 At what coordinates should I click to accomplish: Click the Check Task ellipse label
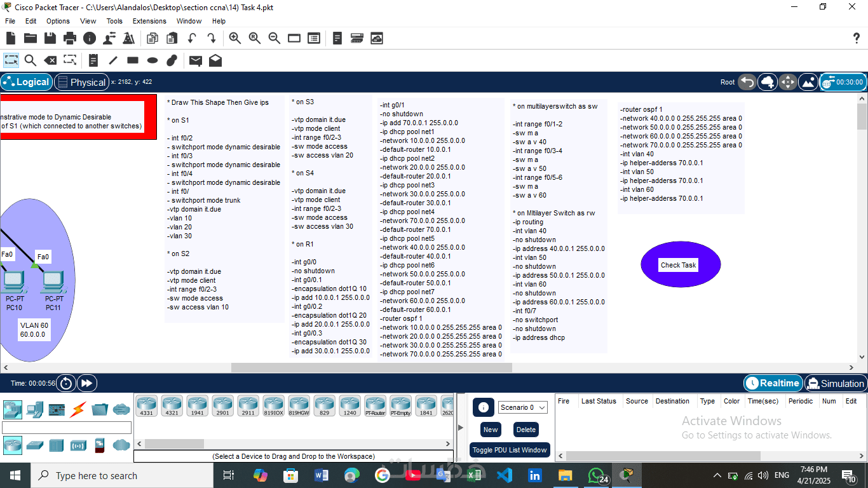(x=679, y=265)
